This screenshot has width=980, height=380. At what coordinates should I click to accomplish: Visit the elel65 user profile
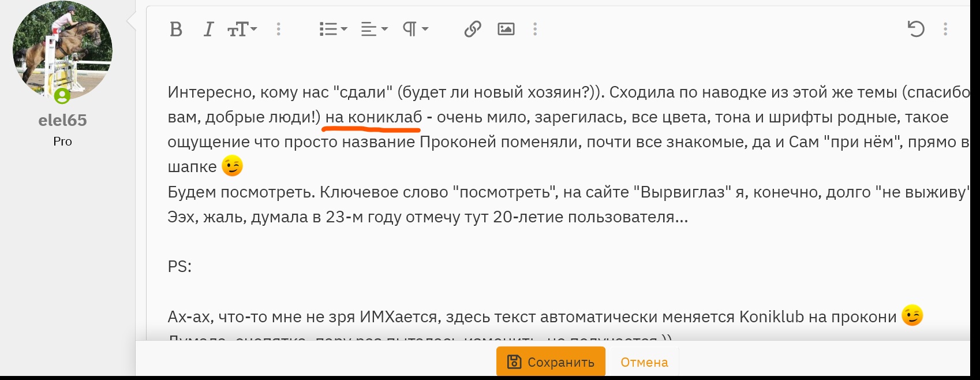62,120
